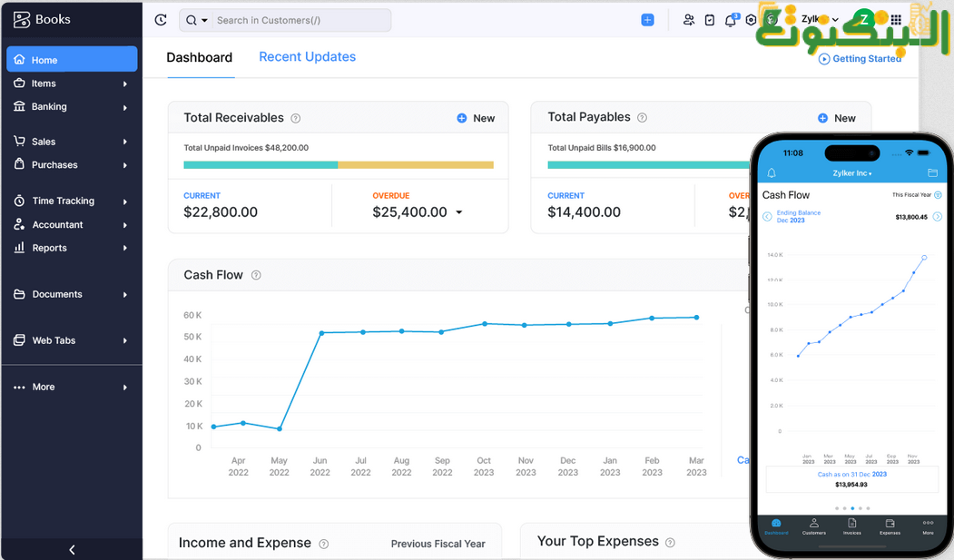Open More in the phone tab bar

[x=928, y=526]
